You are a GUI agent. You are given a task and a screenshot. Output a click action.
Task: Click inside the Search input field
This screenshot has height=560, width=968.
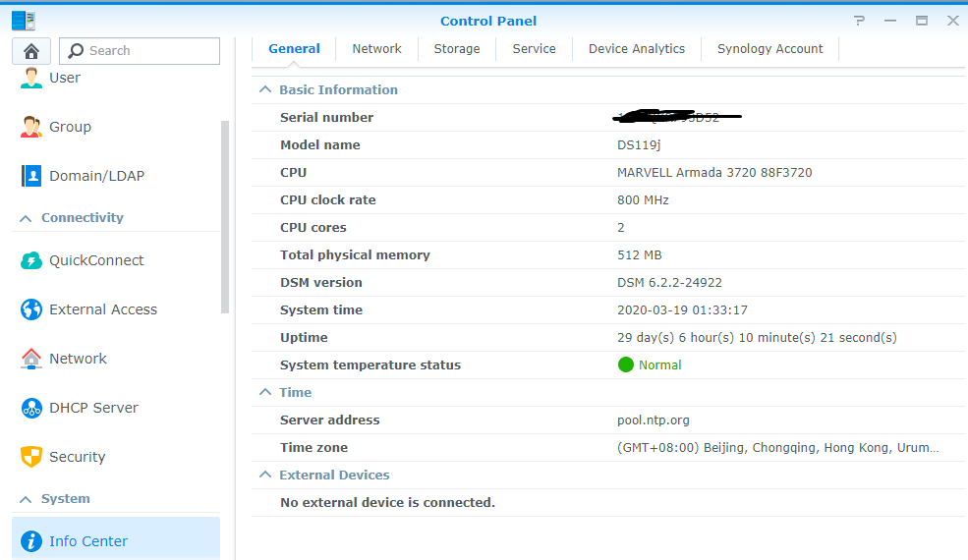point(140,51)
